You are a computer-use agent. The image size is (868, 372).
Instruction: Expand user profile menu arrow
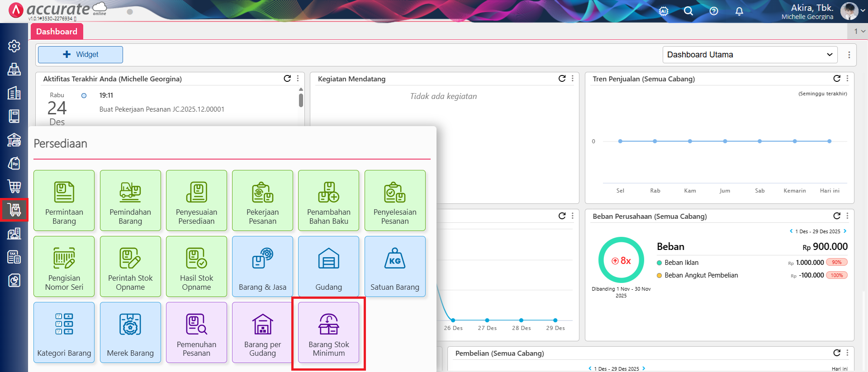(863, 11)
